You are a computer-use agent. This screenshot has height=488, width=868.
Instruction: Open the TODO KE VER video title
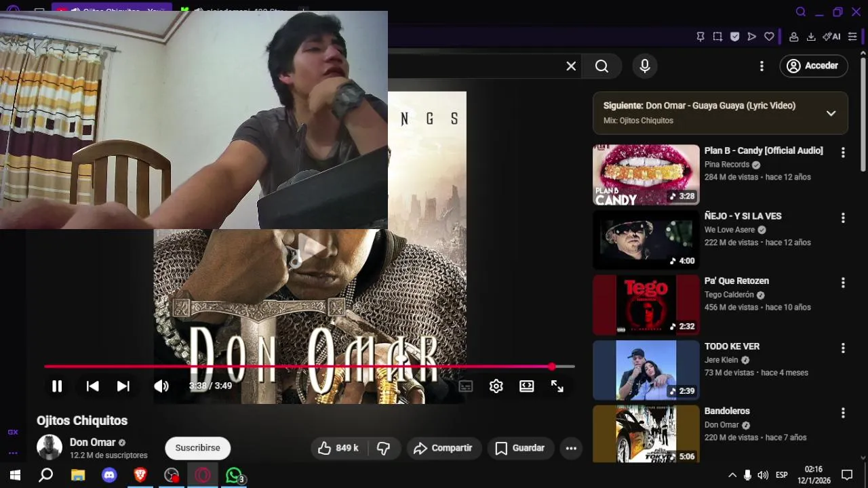pyautogui.click(x=732, y=346)
